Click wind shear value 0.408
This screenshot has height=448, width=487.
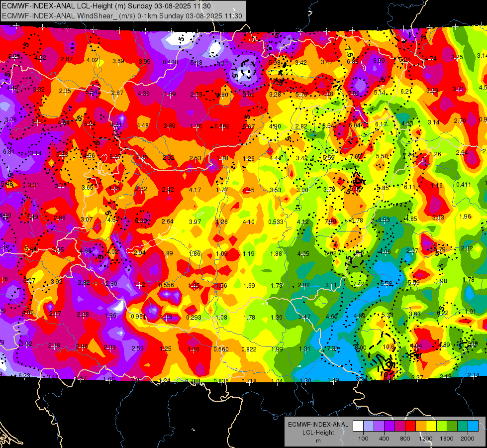(170, 62)
